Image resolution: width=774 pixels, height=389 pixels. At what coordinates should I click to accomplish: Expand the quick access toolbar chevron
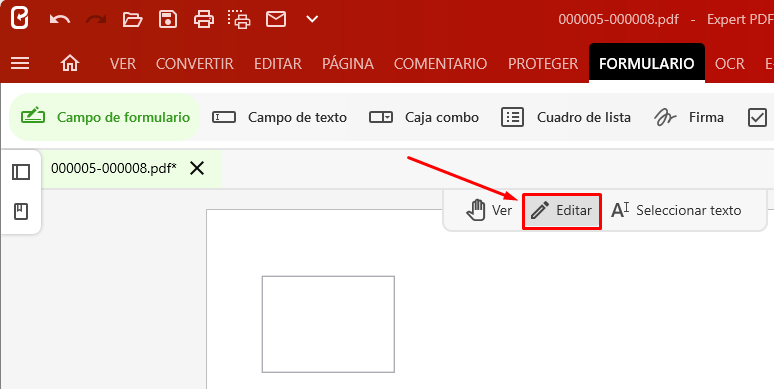click(x=312, y=19)
